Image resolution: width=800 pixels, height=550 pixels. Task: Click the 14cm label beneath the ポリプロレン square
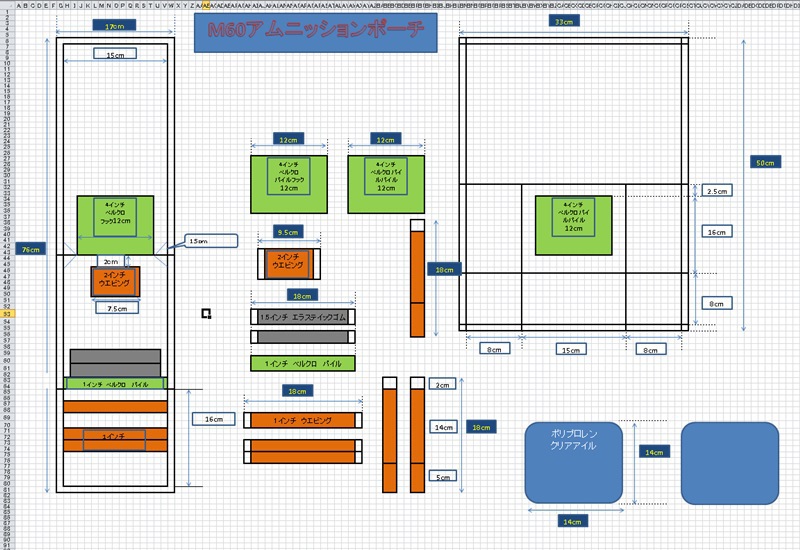572,521
